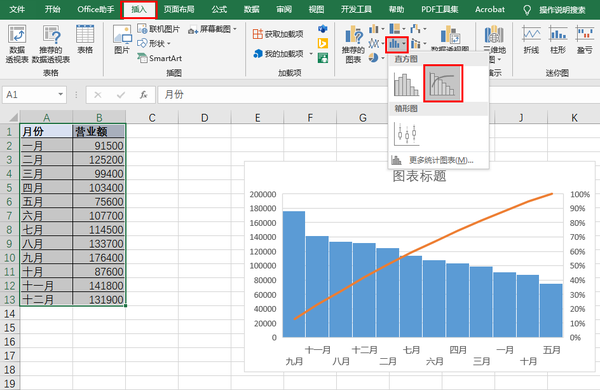
Task: Click the People Graph add-in icon
Action: (x=323, y=58)
